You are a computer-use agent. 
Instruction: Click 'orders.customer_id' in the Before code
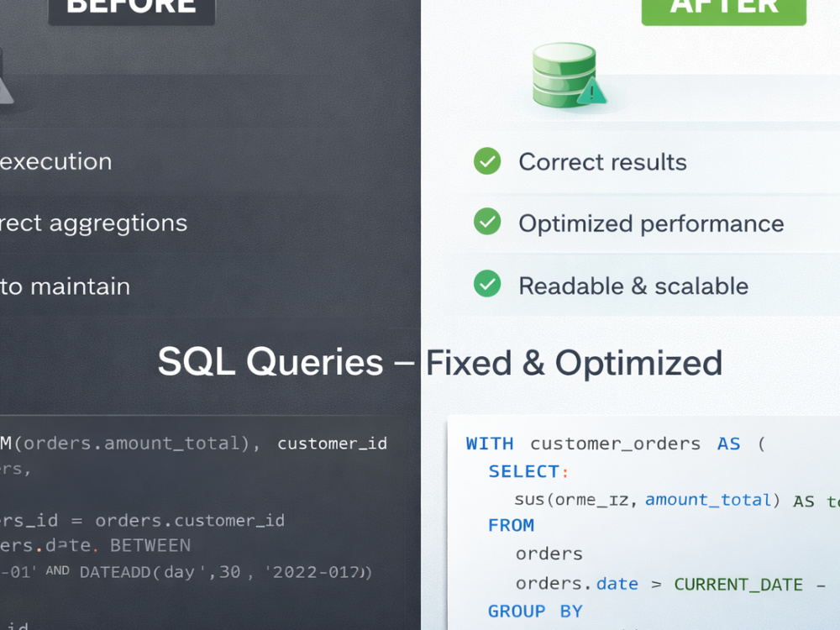tap(190, 521)
